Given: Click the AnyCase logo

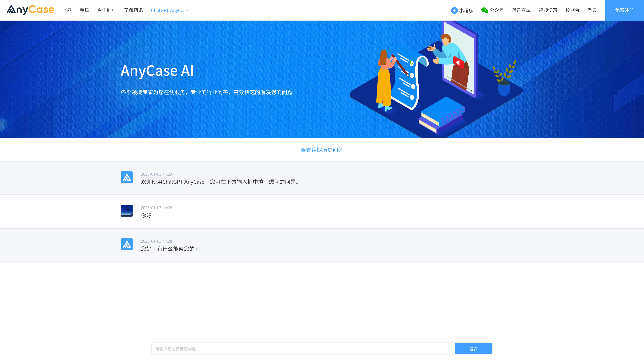Looking at the screenshot, I should coord(30,10).
